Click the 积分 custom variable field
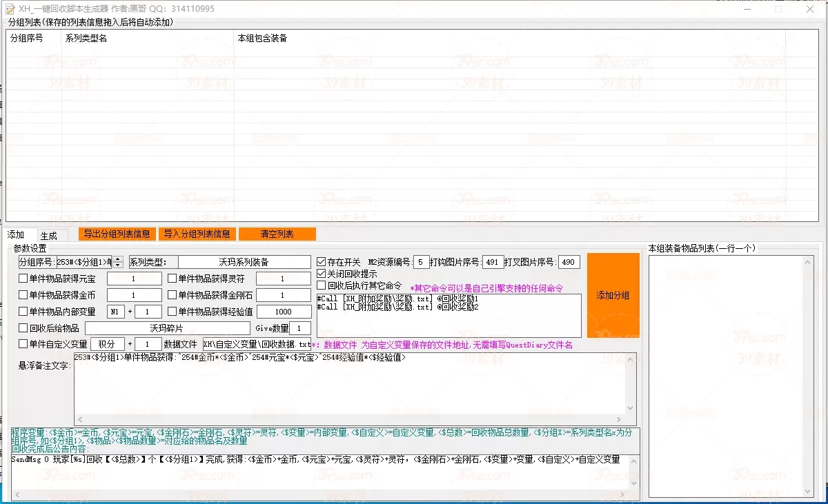 click(108, 344)
